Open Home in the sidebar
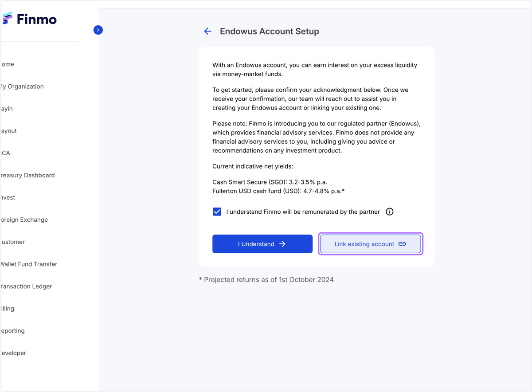The width and height of the screenshot is (532, 392). [7, 64]
